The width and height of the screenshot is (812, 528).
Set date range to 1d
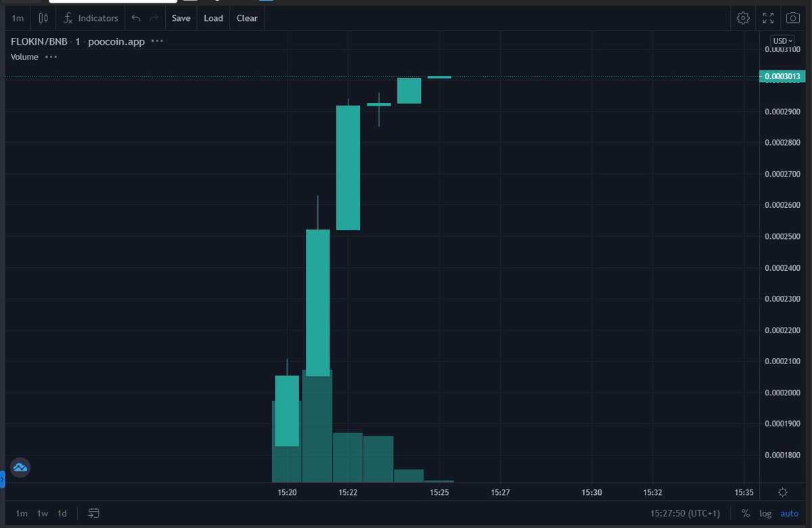tap(62, 513)
